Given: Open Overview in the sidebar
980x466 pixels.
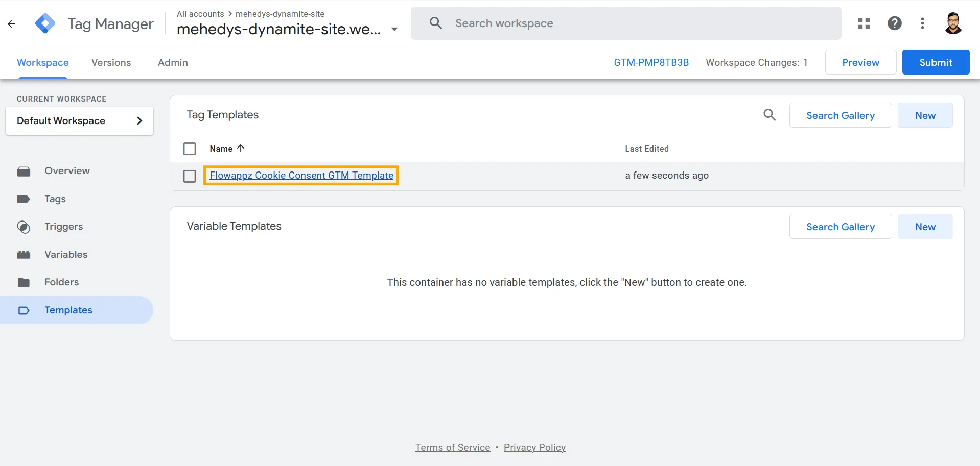Looking at the screenshot, I should tap(67, 171).
